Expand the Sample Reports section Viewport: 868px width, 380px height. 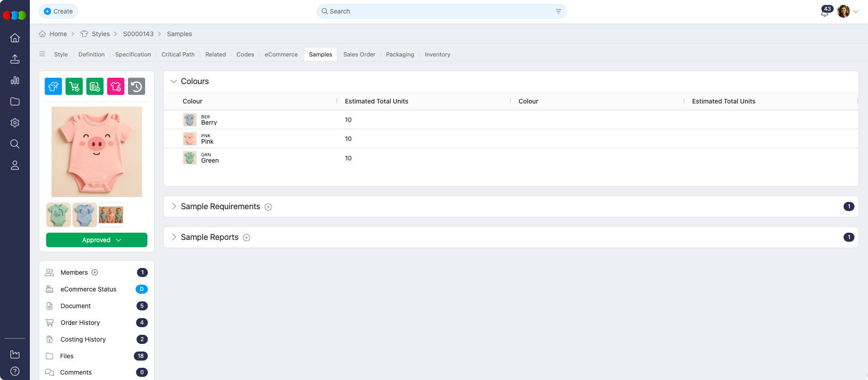[174, 237]
